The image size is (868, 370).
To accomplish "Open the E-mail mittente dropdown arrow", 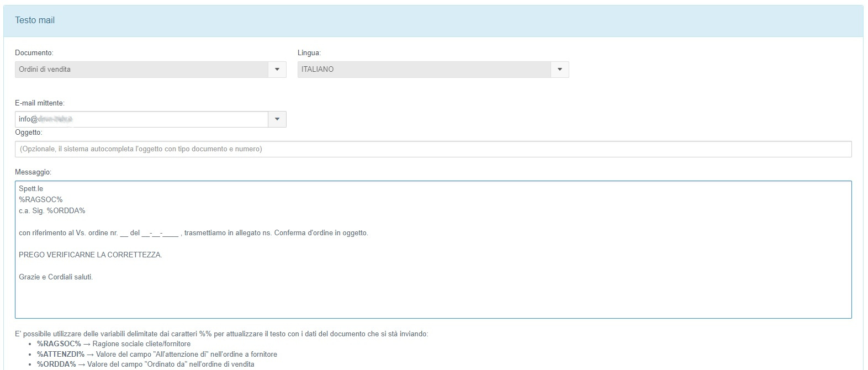I will 277,119.
